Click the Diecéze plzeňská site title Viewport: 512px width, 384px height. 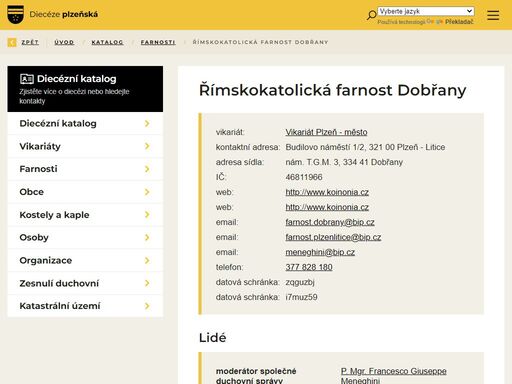pyautogui.click(x=64, y=14)
